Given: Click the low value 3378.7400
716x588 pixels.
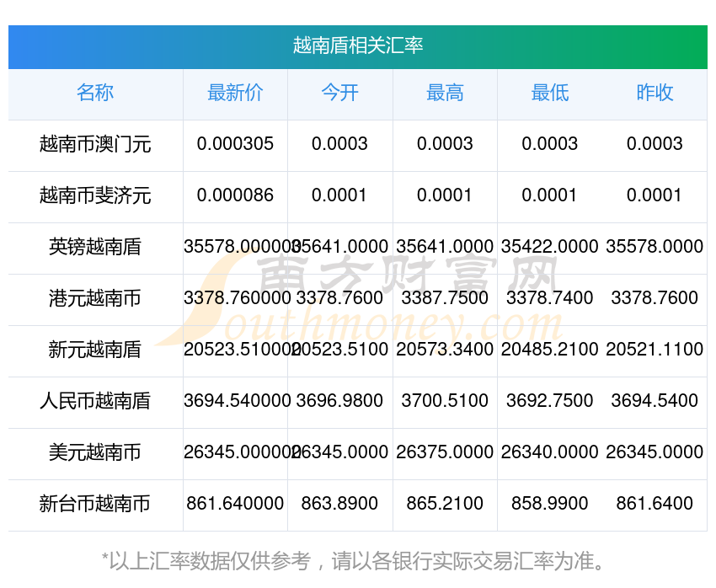Looking at the screenshot, I should coord(550,298).
